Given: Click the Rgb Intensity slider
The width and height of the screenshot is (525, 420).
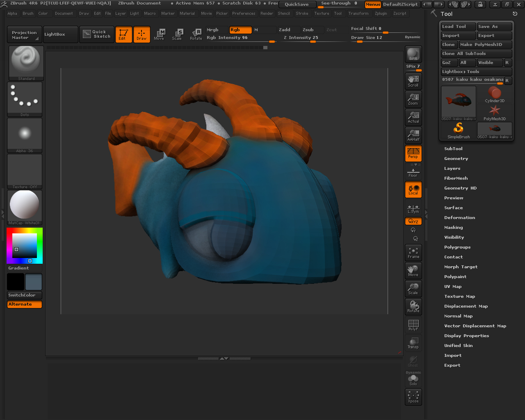Looking at the screenshot, I should [x=241, y=38].
